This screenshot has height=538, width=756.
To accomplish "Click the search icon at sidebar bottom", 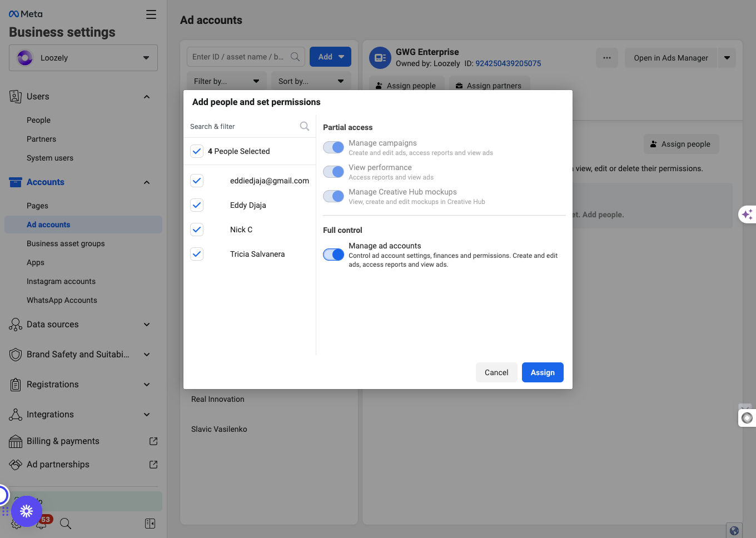I will 66,524.
